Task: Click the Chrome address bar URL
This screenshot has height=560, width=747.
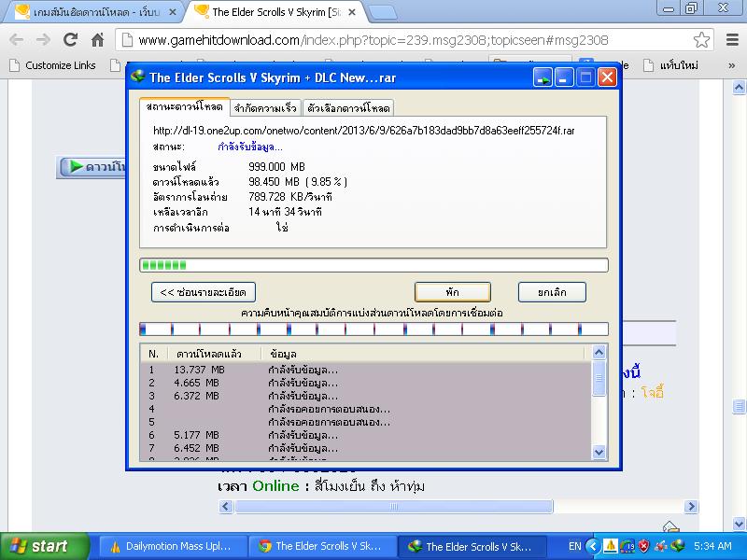Action: pos(373,40)
